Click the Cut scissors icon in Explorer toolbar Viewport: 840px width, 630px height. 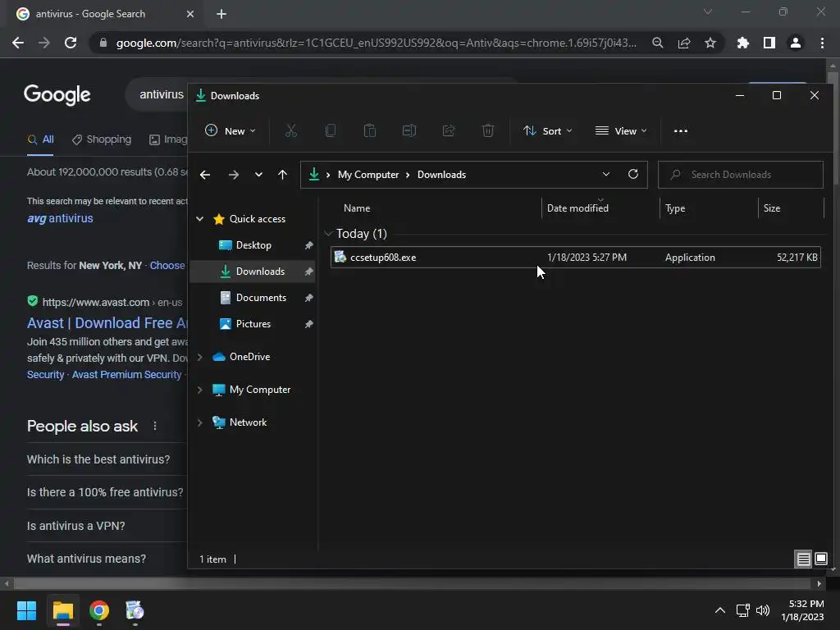pyautogui.click(x=291, y=130)
